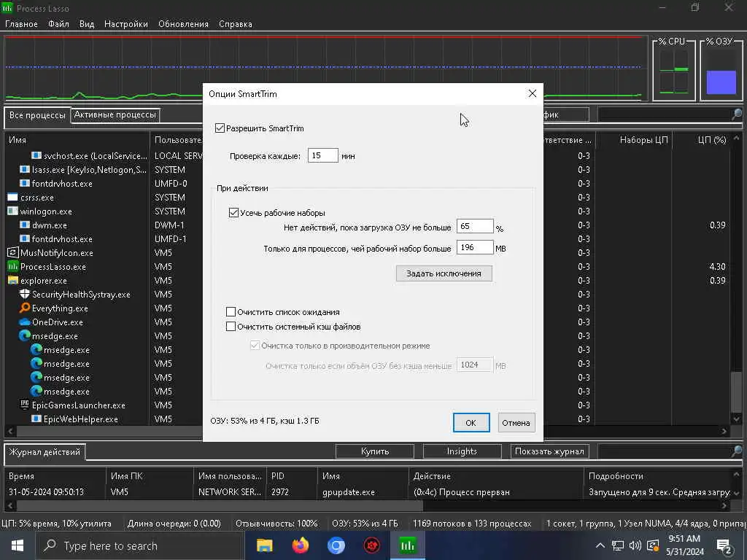
Task: Close the Опции SmartTrim dialog
Action: coord(532,93)
